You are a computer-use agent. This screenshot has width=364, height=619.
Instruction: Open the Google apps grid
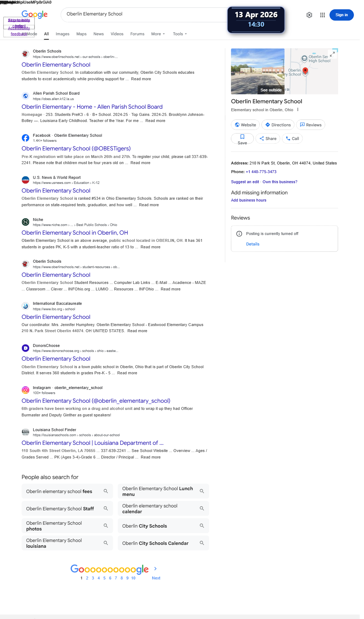pyautogui.click(x=323, y=15)
